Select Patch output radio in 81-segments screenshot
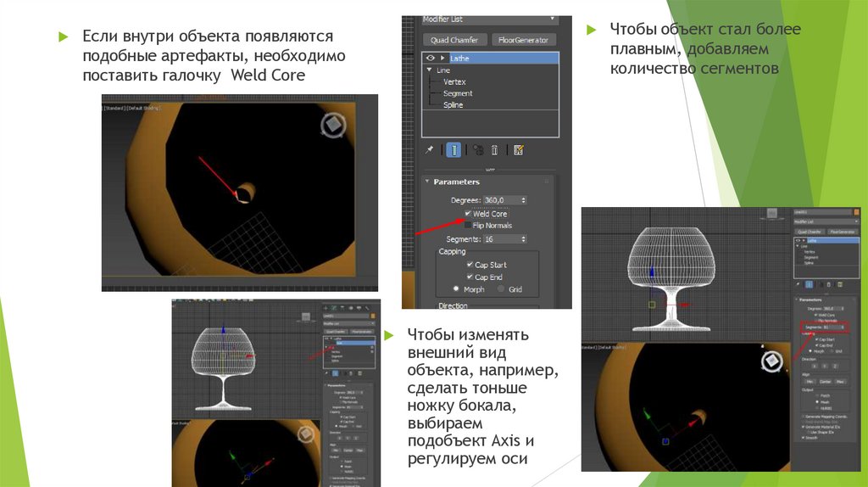This screenshot has width=868, height=487. pyautogui.click(x=817, y=395)
